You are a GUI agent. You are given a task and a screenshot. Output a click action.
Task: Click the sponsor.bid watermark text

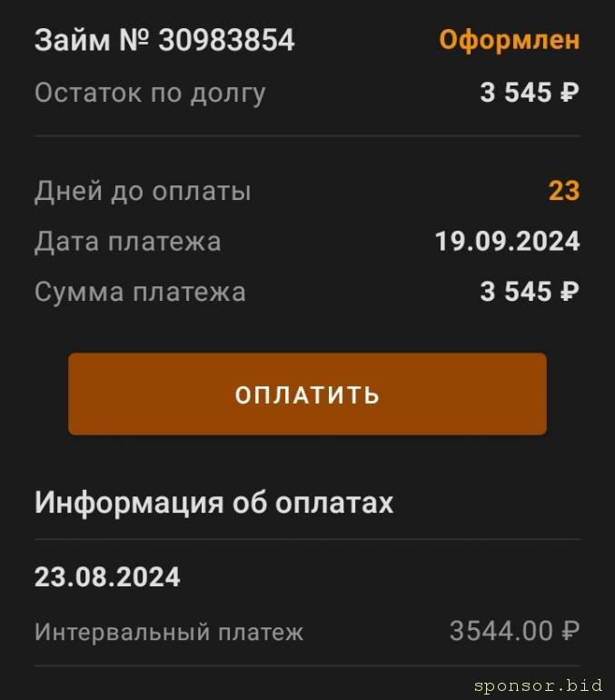[538, 685]
